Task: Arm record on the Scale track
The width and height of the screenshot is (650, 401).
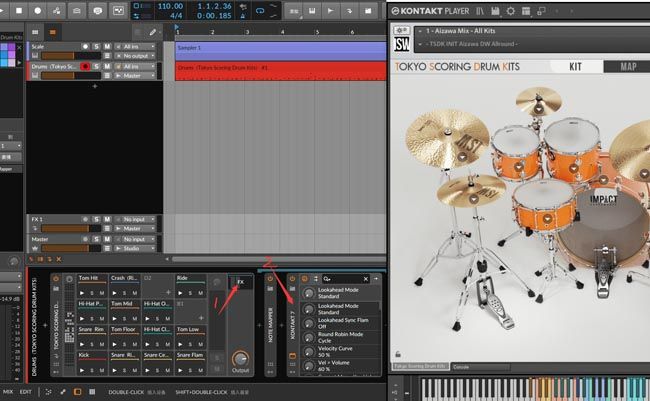Action: tap(85, 46)
